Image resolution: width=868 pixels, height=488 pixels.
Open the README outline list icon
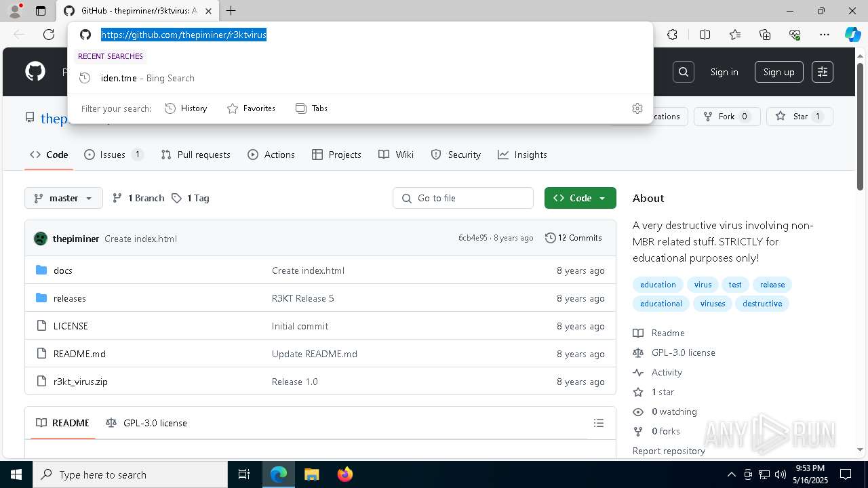click(599, 423)
